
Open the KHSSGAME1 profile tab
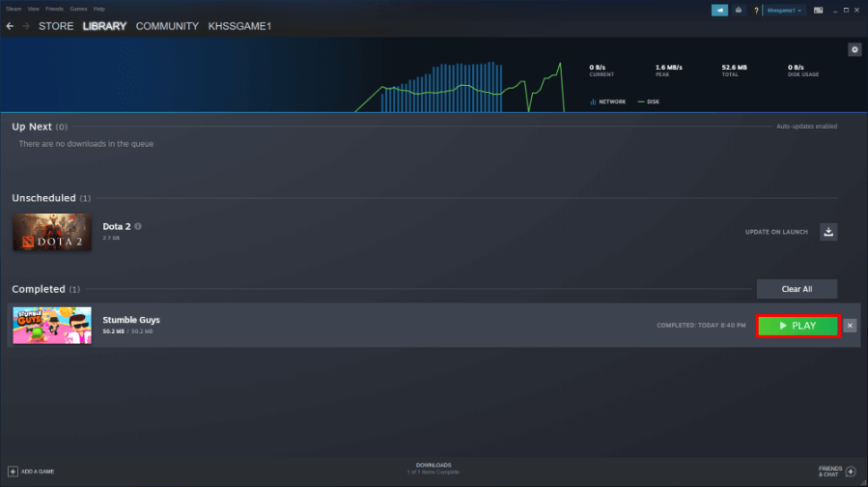click(239, 26)
